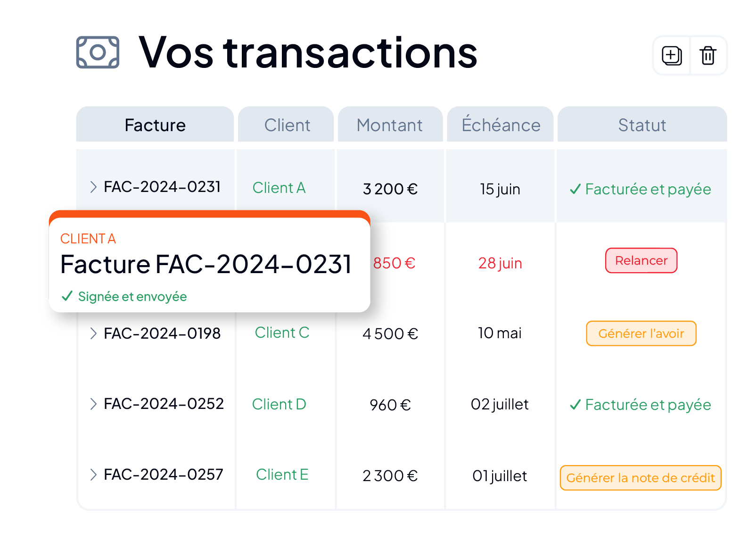Image resolution: width=756 pixels, height=558 pixels.
Task: Select the Statut column header
Action: 642,124
